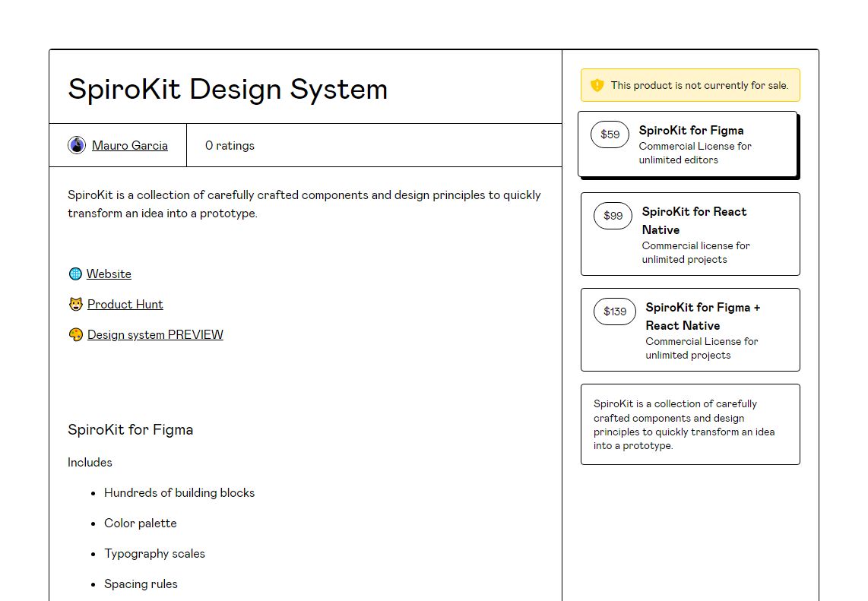Click the "Spacing rules" list item
868x601 pixels.
point(141,584)
